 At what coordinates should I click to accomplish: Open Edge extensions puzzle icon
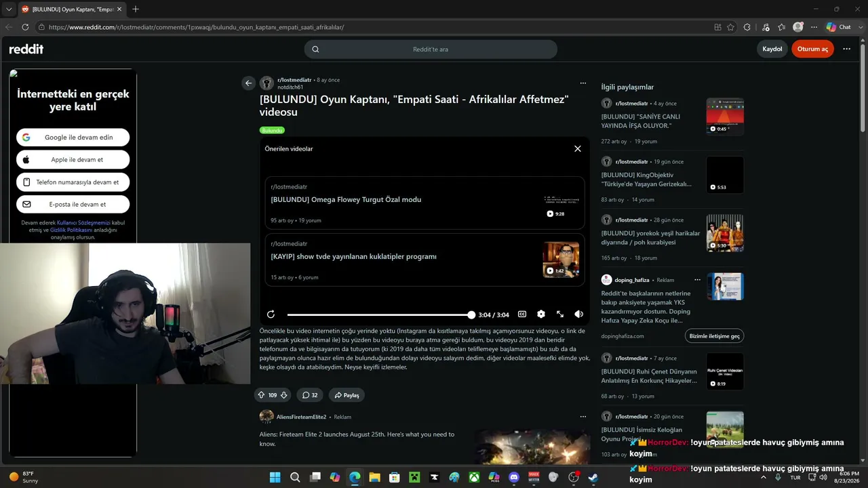point(747,27)
